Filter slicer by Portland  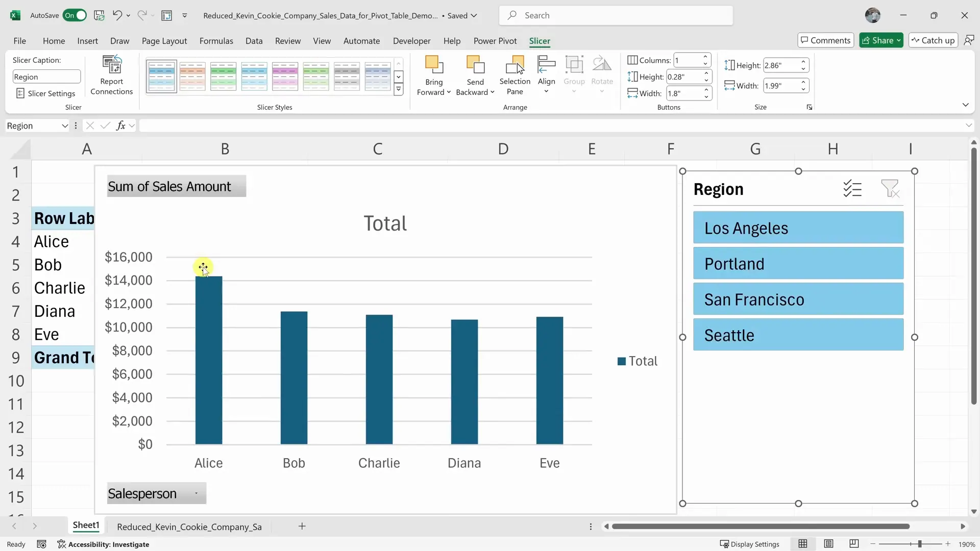pos(798,263)
